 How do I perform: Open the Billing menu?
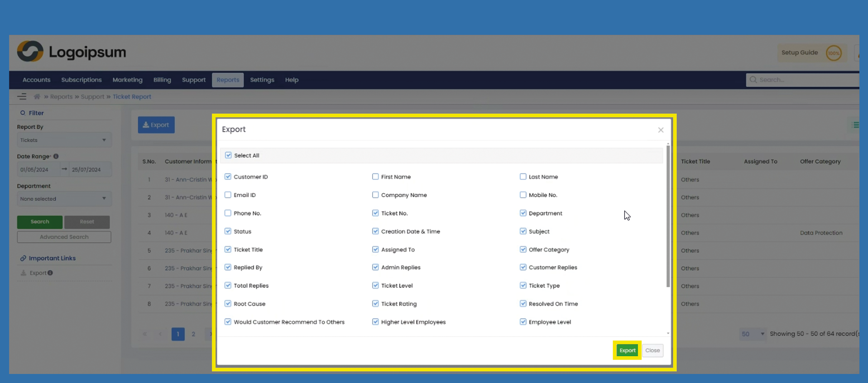(162, 80)
